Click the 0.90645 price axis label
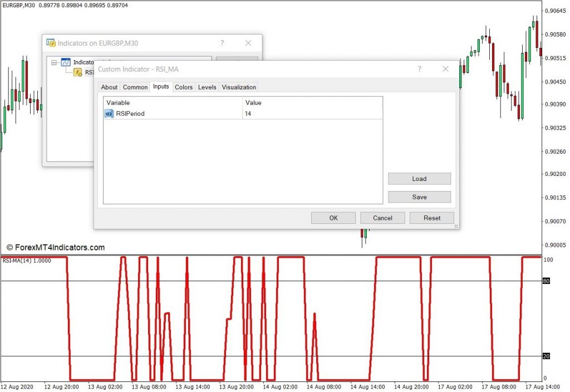This screenshot has width=570, height=392. (555, 11)
